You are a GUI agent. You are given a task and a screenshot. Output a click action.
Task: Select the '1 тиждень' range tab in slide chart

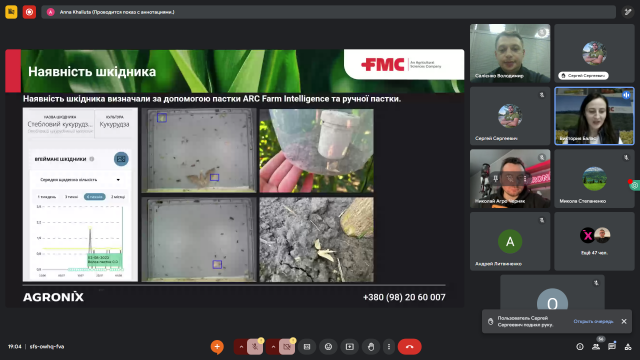47,197
